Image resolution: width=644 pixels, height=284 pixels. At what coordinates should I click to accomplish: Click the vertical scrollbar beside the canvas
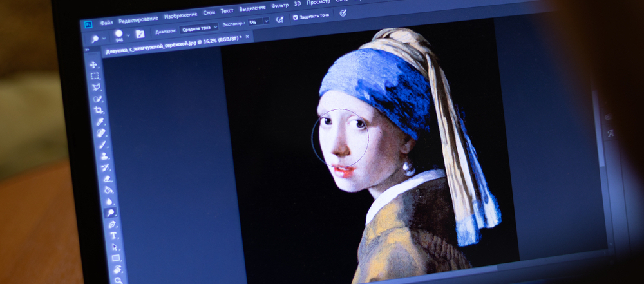click(x=599, y=128)
